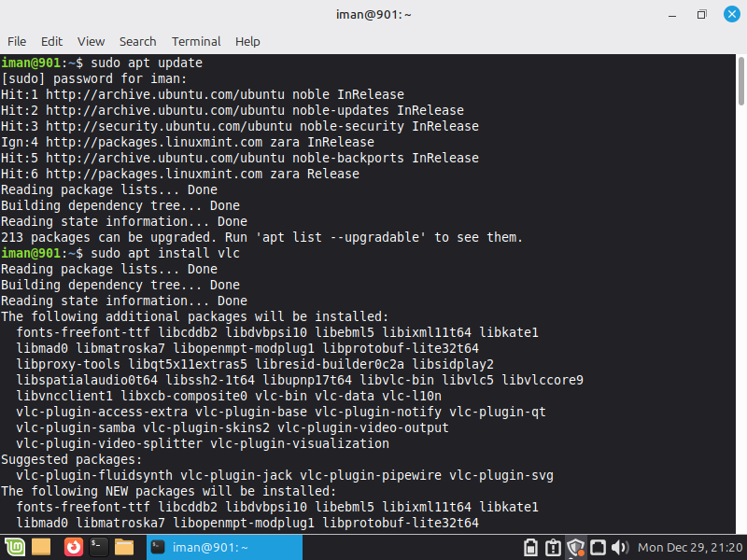This screenshot has height=560, width=747.
Task: Click the network connection tray icon
Action: (x=599, y=547)
